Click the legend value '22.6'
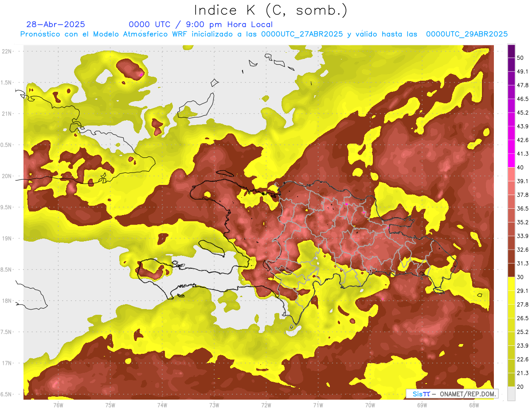Image resolution: width=532 pixels, height=411 pixels. pyautogui.click(x=523, y=360)
